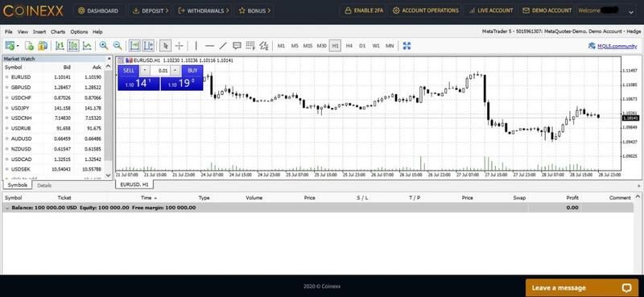Switch chart to bar chart type
Viewport: 644px width, 297px height.
[60, 46]
